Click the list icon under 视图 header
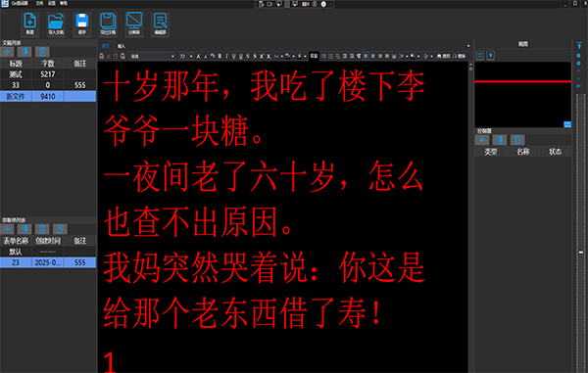 point(480,56)
